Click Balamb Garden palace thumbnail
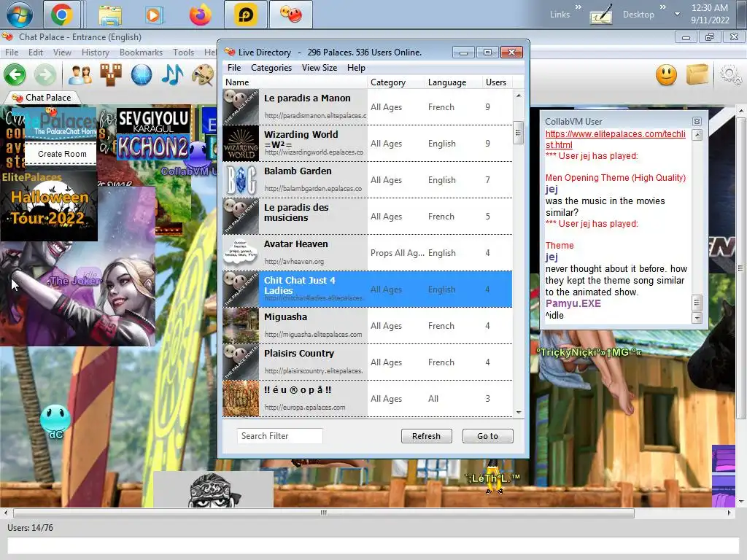Image resolution: width=747 pixels, height=560 pixels. [x=241, y=180]
